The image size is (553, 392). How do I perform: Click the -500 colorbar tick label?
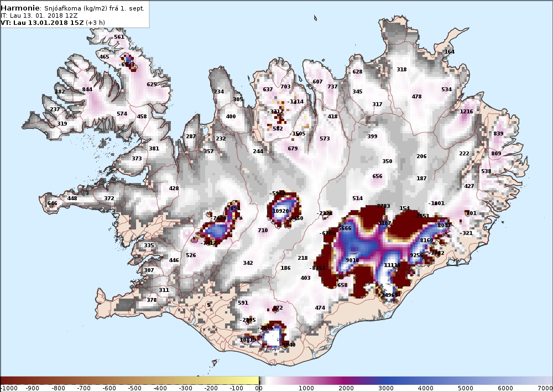pyautogui.click(x=134, y=389)
